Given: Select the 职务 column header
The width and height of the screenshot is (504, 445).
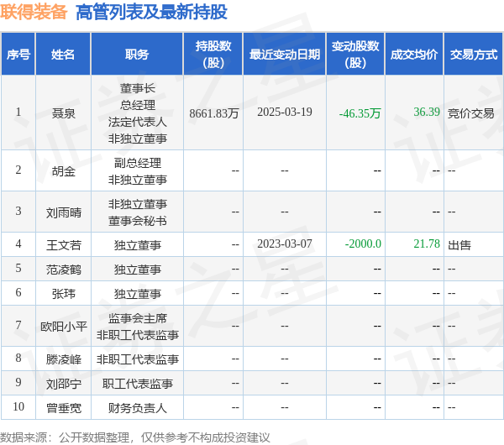Looking at the screenshot, I should point(137,54).
